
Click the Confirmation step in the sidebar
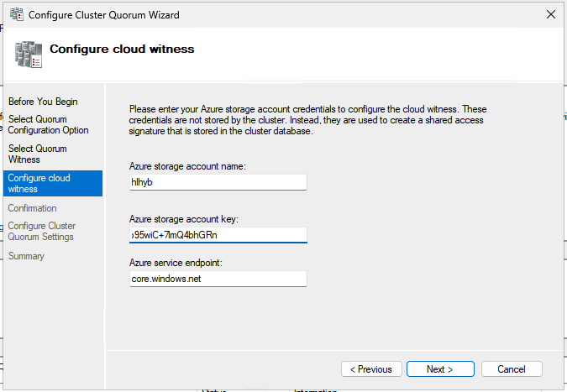(33, 208)
